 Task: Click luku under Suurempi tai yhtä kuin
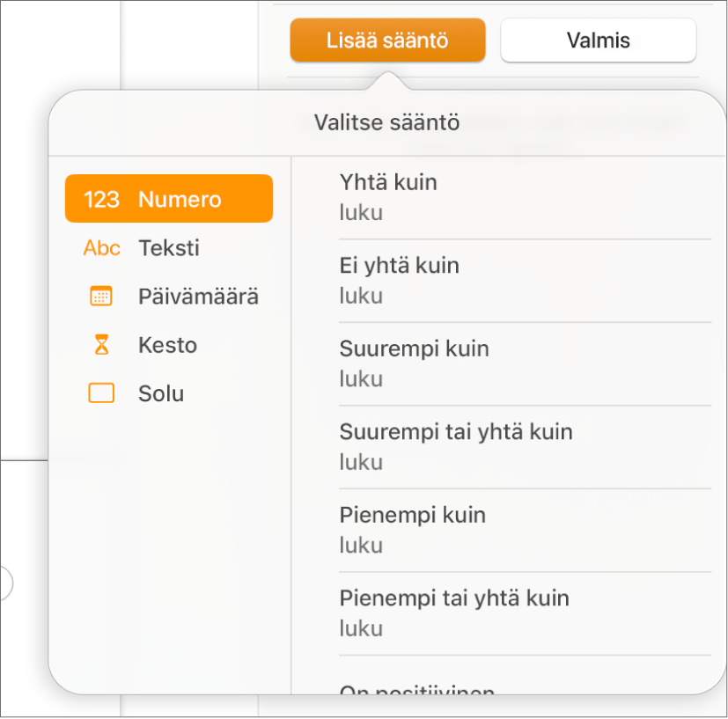click(x=361, y=462)
